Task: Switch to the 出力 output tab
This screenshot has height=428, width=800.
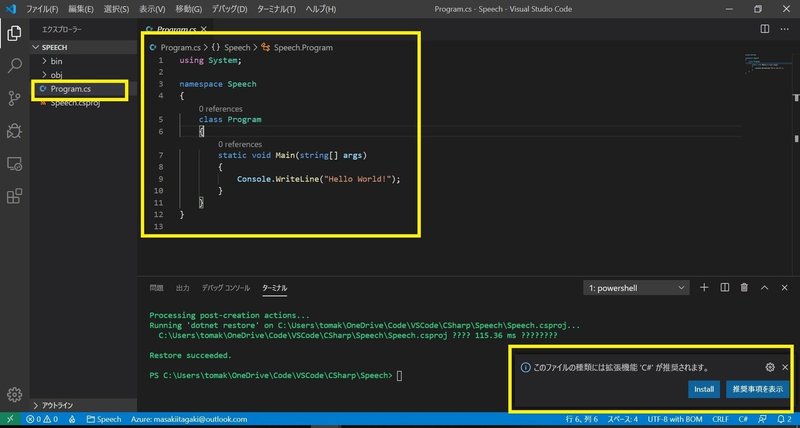Action: click(183, 288)
